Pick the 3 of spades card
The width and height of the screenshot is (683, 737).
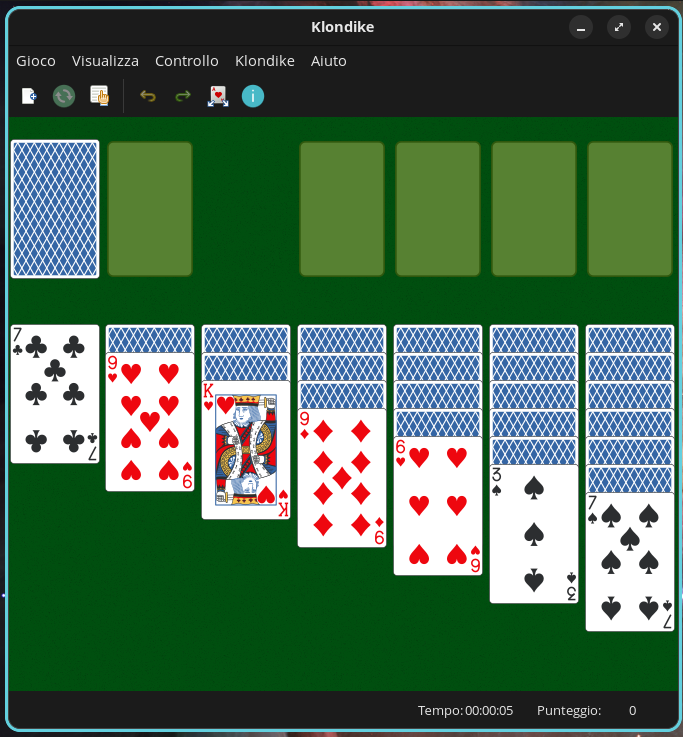coord(534,534)
